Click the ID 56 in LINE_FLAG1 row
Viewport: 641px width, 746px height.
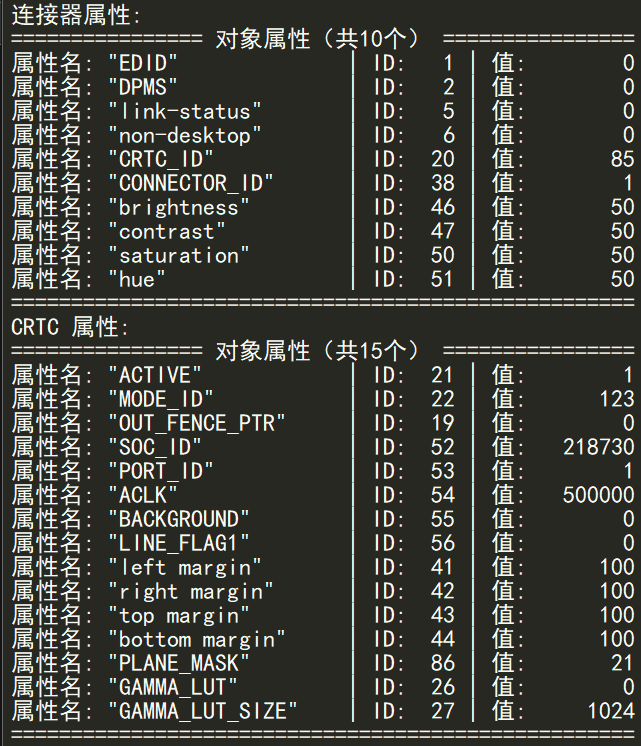click(x=443, y=543)
